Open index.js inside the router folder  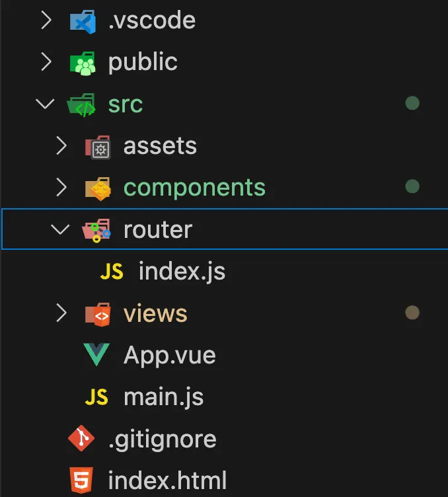(x=182, y=272)
